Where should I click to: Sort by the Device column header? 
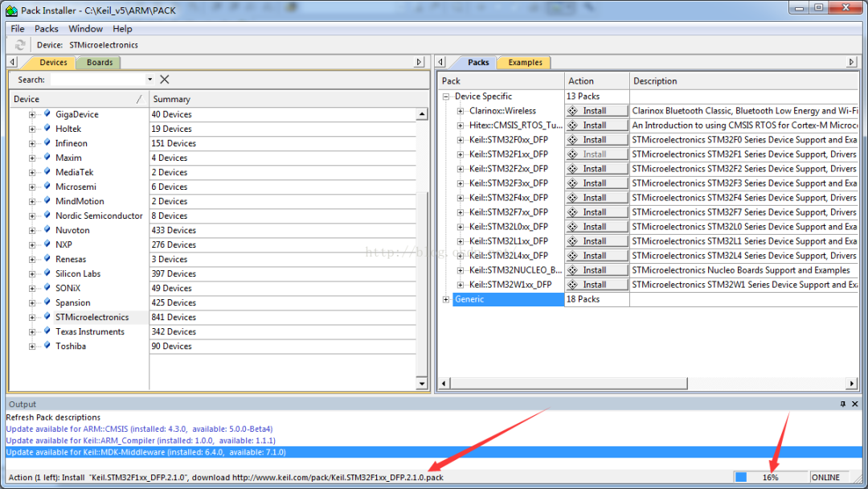pyautogui.click(x=79, y=99)
